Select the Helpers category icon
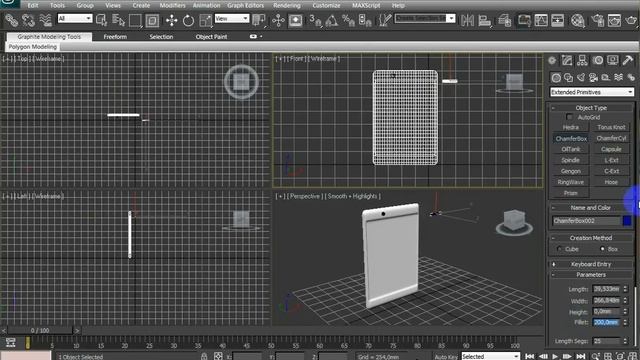Screen dimensions: 640x360 [x=606, y=77]
